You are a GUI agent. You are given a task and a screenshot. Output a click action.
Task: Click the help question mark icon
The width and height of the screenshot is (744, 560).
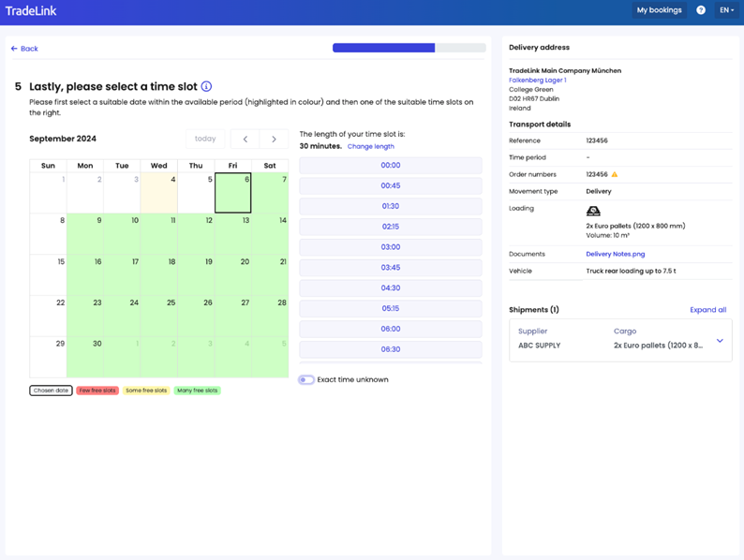click(700, 10)
